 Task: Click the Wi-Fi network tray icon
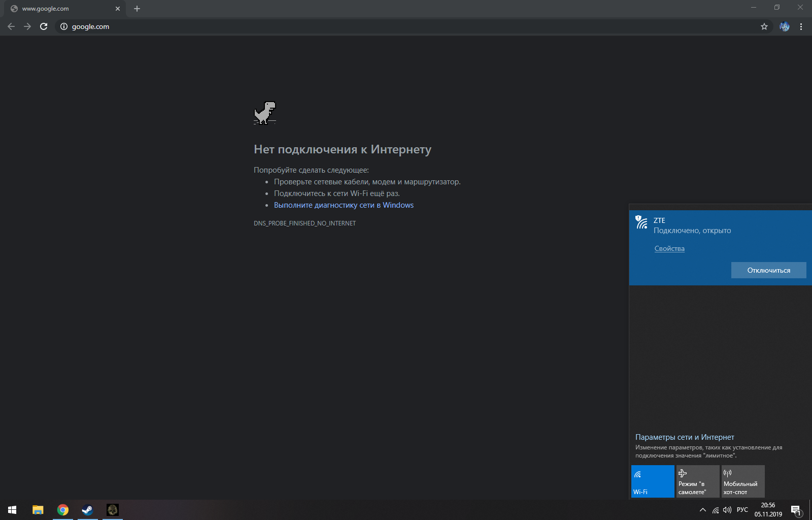716,510
